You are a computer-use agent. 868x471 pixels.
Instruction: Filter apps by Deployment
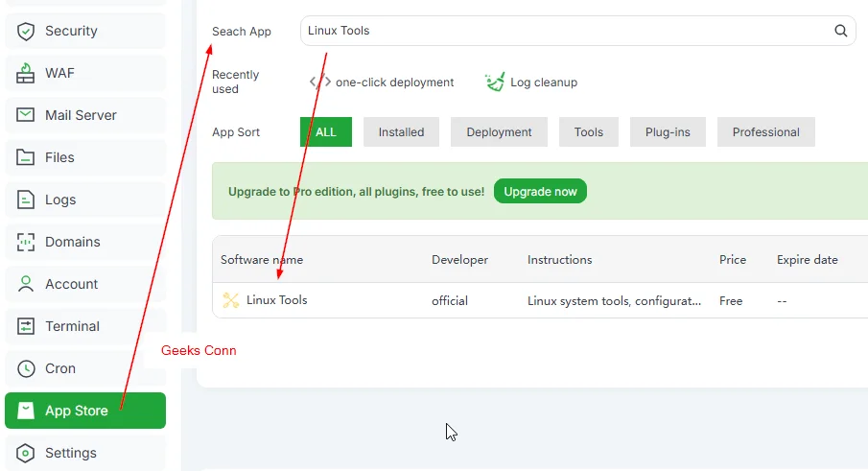[499, 131]
